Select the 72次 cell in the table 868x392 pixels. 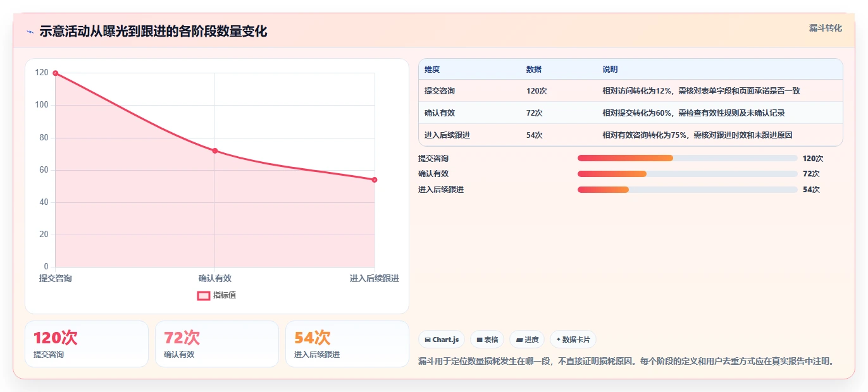click(535, 113)
